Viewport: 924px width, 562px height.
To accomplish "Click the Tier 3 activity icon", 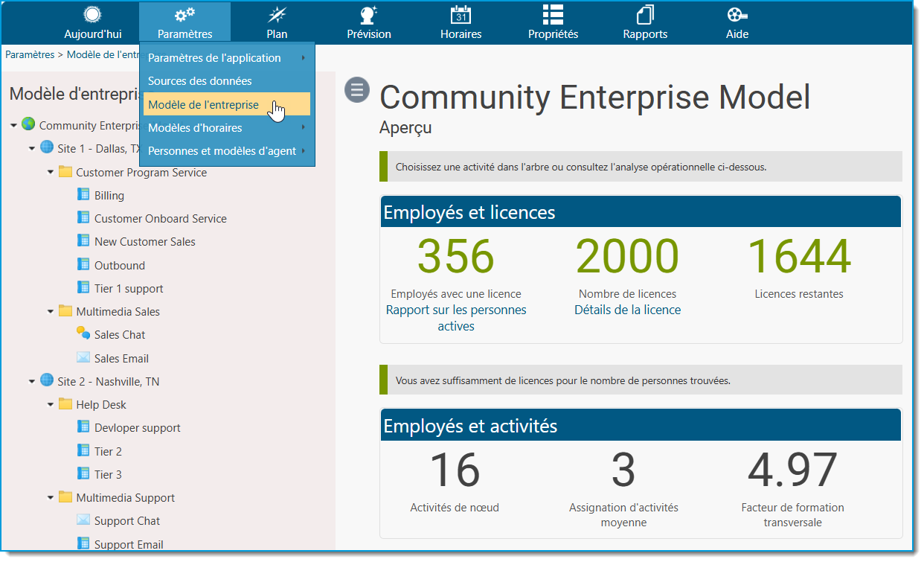I will click(x=83, y=473).
